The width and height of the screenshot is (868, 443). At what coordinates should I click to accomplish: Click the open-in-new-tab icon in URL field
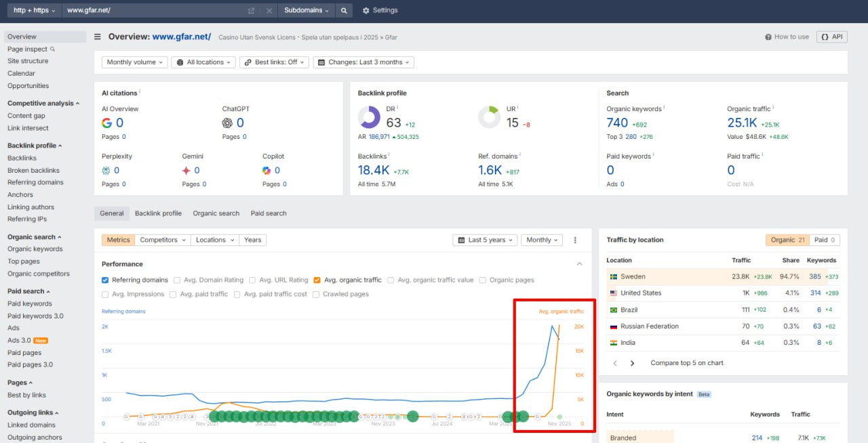pyautogui.click(x=252, y=11)
